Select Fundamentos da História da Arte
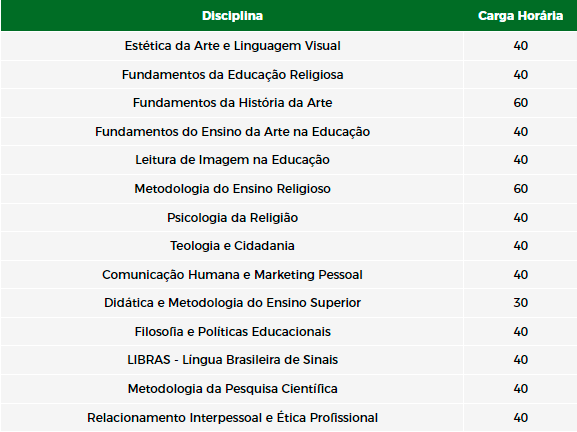Screen dimensions: 577x432 click(x=232, y=103)
